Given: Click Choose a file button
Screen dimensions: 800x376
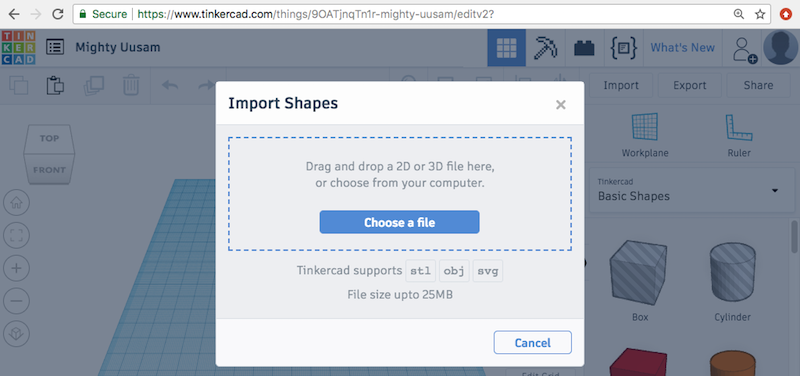Looking at the screenshot, I should (x=399, y=222).
